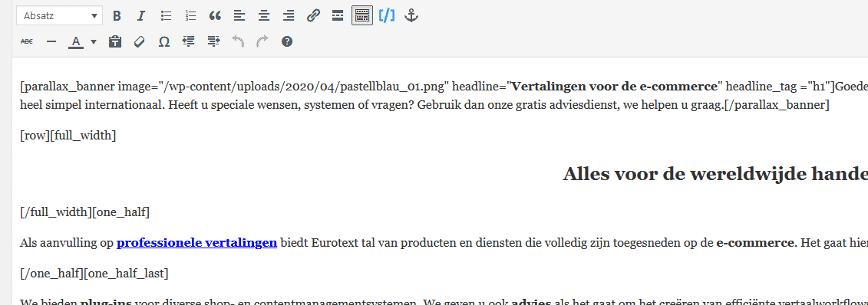Apply strikethrough formatting
This screenshot has width=868, height=305.
[27, 41]
